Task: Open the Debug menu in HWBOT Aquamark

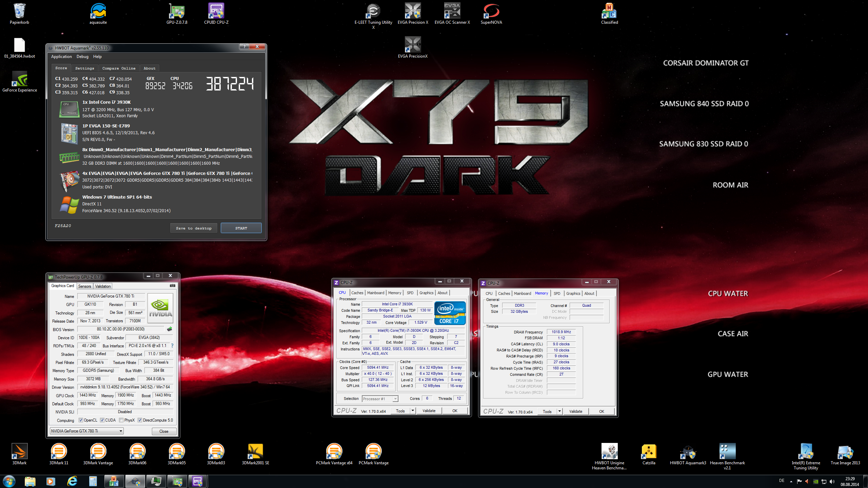Action: (x=82, y=57)
